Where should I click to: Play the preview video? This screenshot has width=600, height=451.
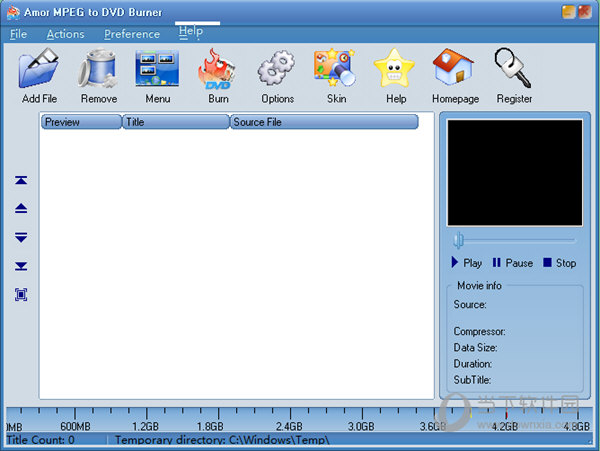(x=466, y=263)
